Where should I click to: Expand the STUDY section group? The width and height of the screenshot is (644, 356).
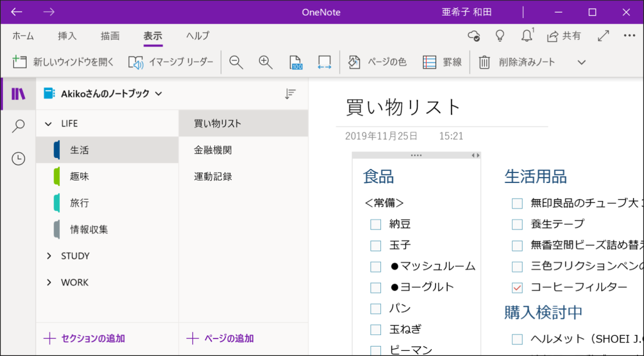click(x=49, y=256)
